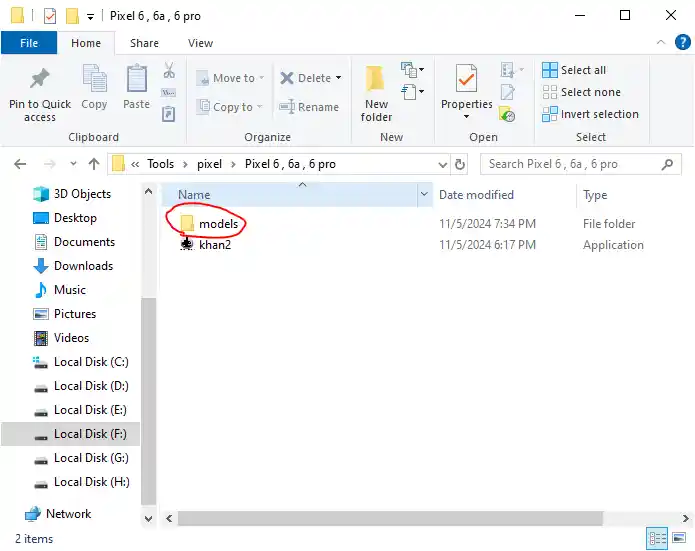The height and width of the screenshot is (551, 695).
Task: Switch to the Home ribbon tab
Action: 86,43
